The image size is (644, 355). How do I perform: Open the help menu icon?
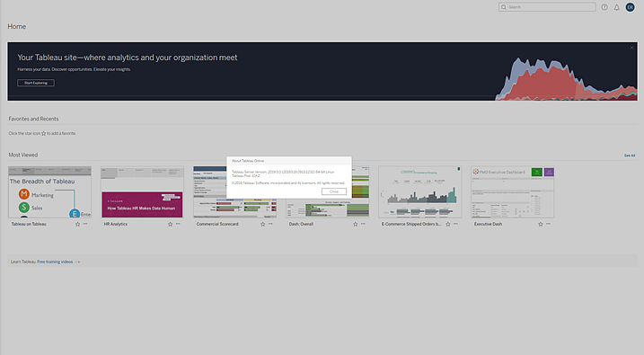pos(604,7)
